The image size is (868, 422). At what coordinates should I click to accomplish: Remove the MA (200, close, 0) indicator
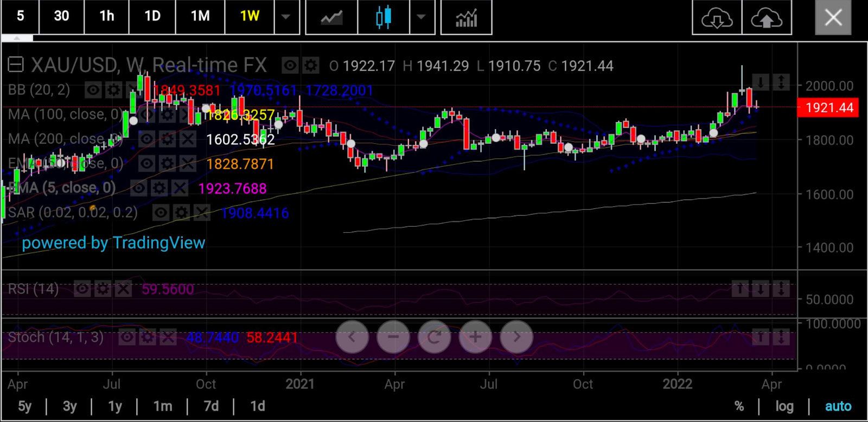click(188, 139)
